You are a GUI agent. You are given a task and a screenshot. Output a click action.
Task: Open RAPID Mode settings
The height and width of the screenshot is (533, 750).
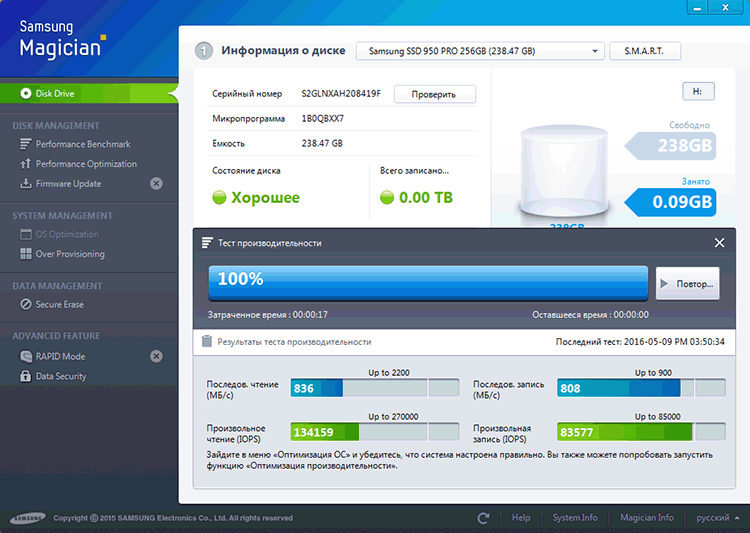tap(60, 356)
